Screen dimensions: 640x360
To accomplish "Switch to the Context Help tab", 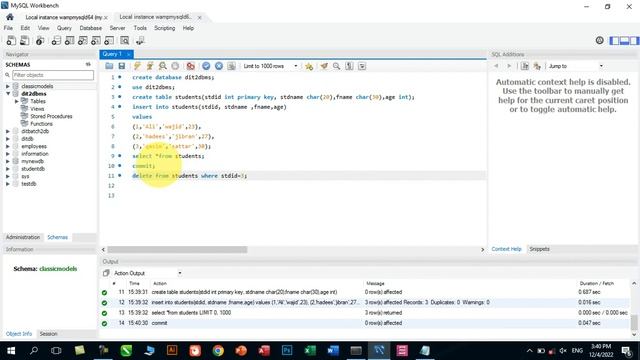I will (506, 249).
